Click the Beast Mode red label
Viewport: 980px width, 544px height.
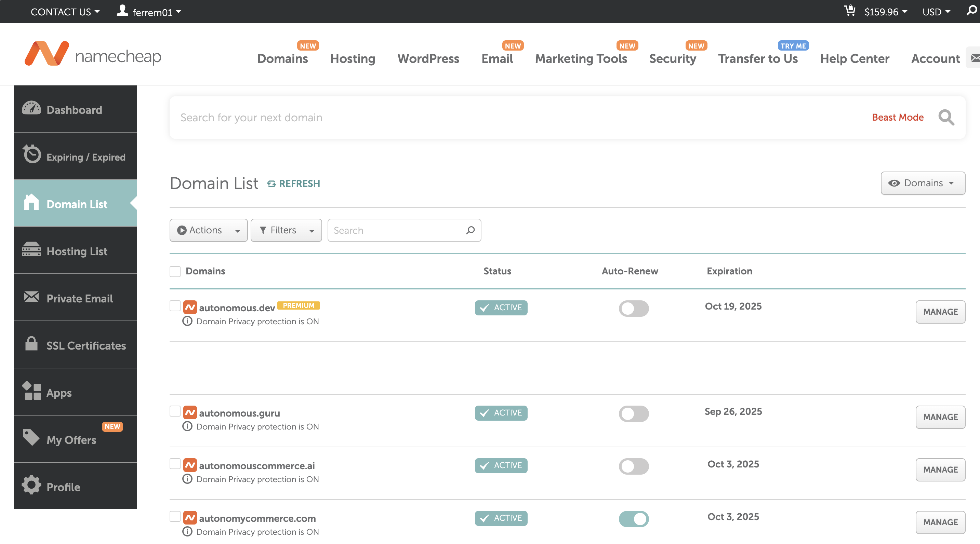[x=898, y=117]
